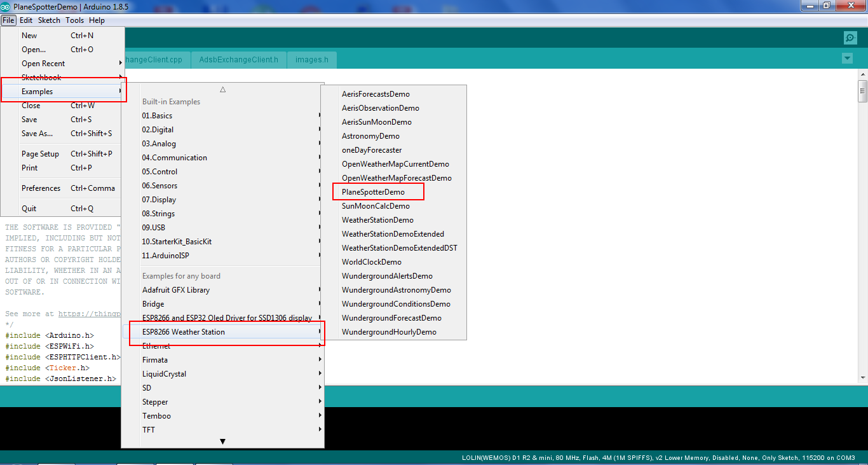Click editor scrollbar down arrow

tap(862, 378)
